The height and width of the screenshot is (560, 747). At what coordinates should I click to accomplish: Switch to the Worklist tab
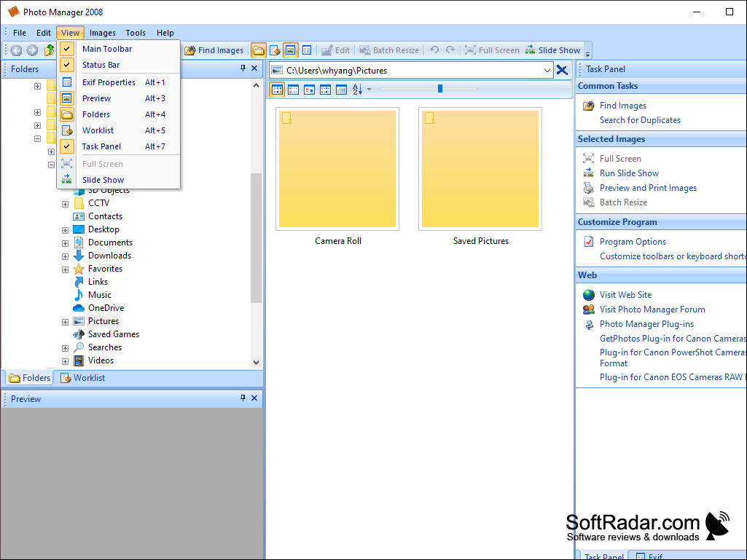pyautogui.click(x=83, y=378)
